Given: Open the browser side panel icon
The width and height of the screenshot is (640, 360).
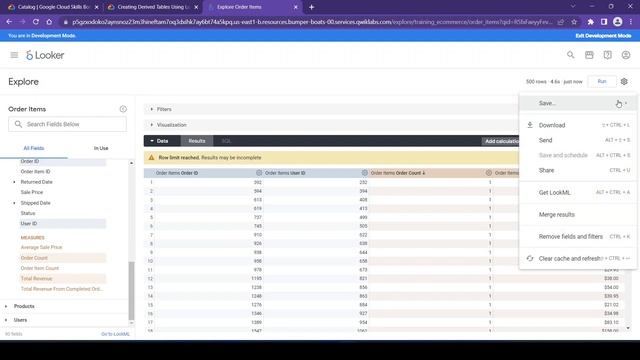Looking at the screenshot, I should pyautogui.click(x=604, y=22).
